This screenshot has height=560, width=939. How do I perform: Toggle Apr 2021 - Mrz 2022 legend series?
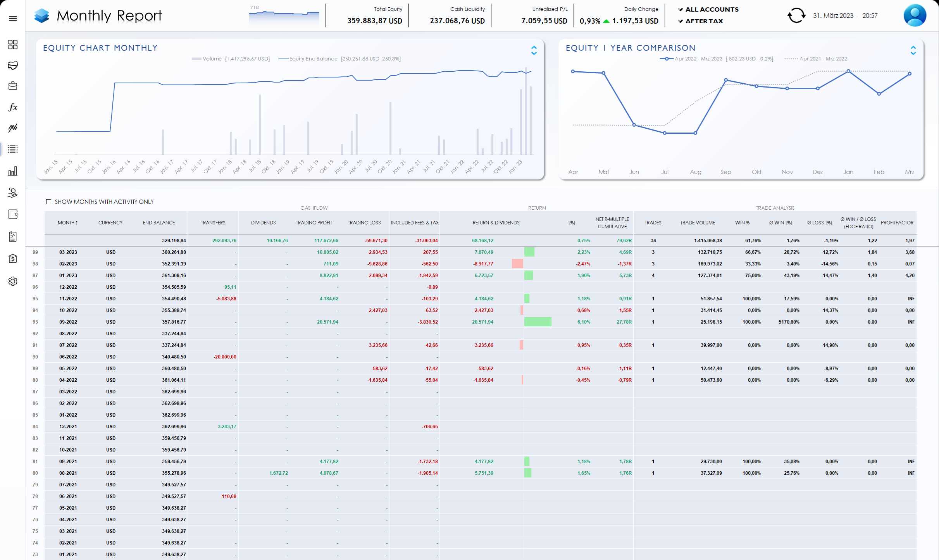pos(816,59)
